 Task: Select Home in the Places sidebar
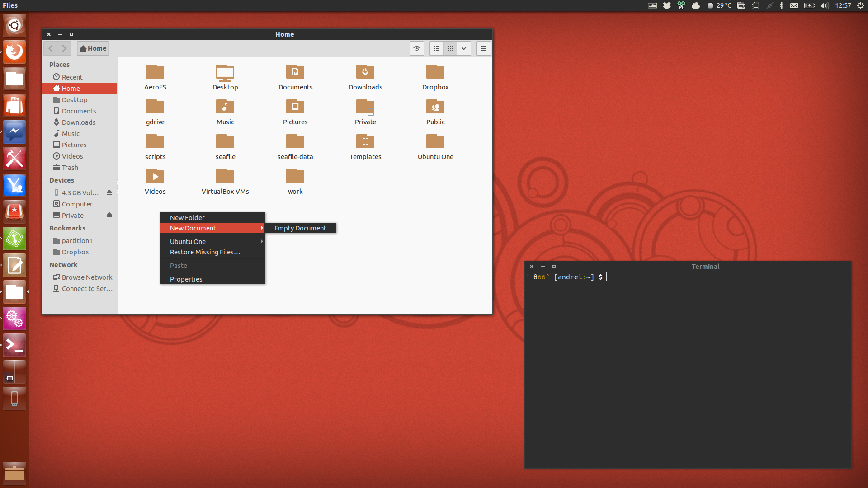coord(80,89)
